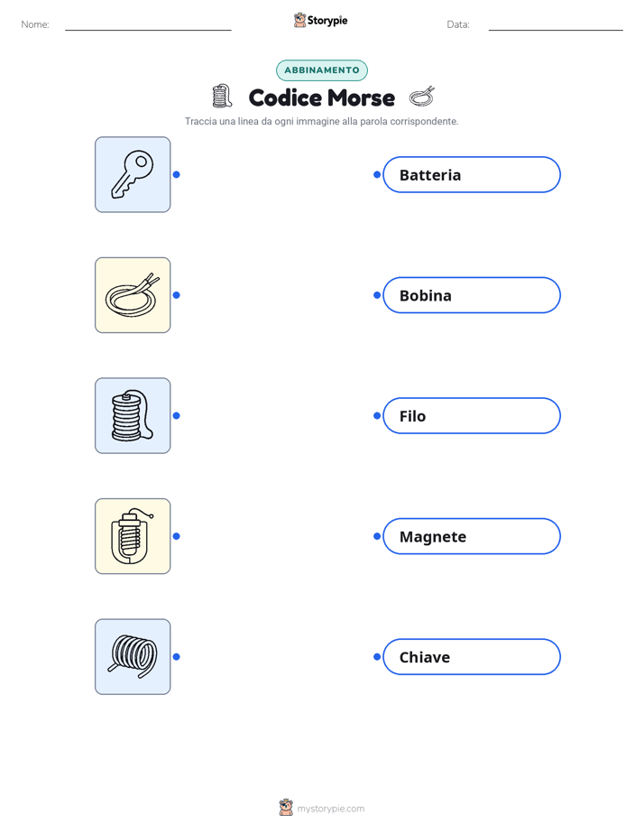Click wire icon right of Codice Morse title
The height and width of the screenshot is (834, 644).
pos(422,97)
